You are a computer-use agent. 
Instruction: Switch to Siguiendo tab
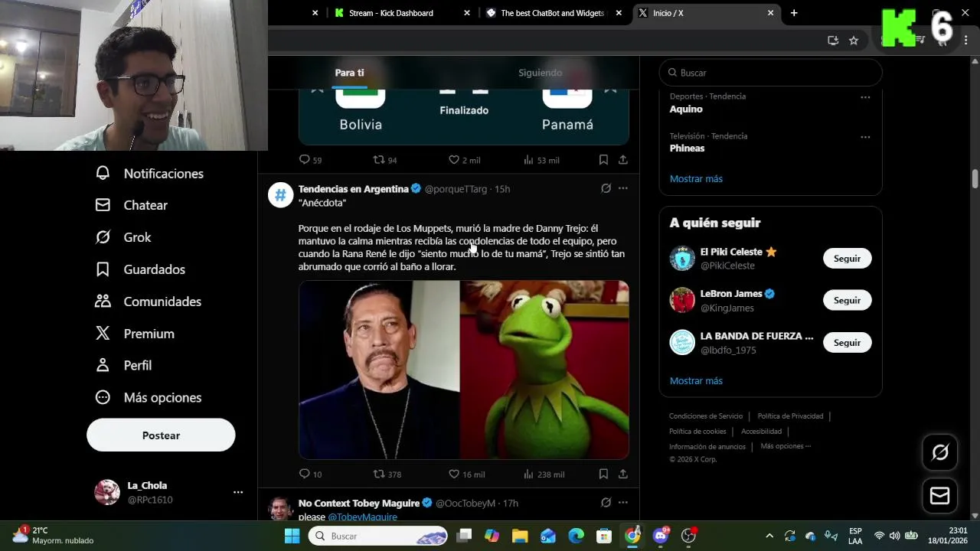[540, 73]
